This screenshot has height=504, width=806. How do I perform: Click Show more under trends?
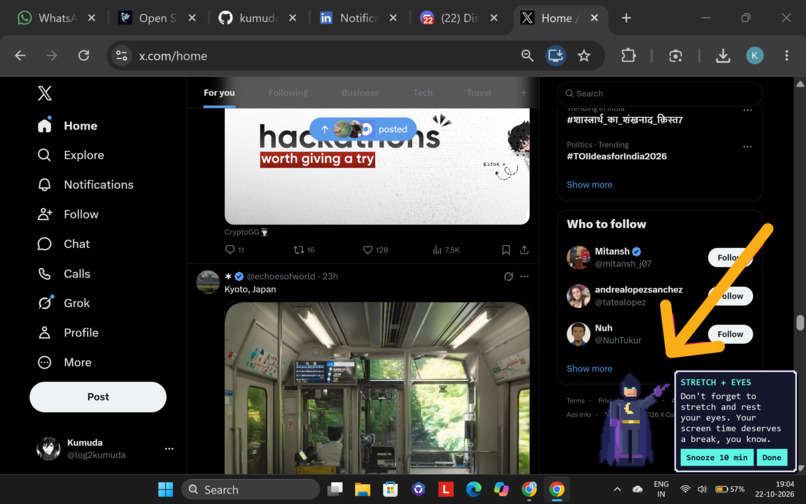[x=589, y=185]
